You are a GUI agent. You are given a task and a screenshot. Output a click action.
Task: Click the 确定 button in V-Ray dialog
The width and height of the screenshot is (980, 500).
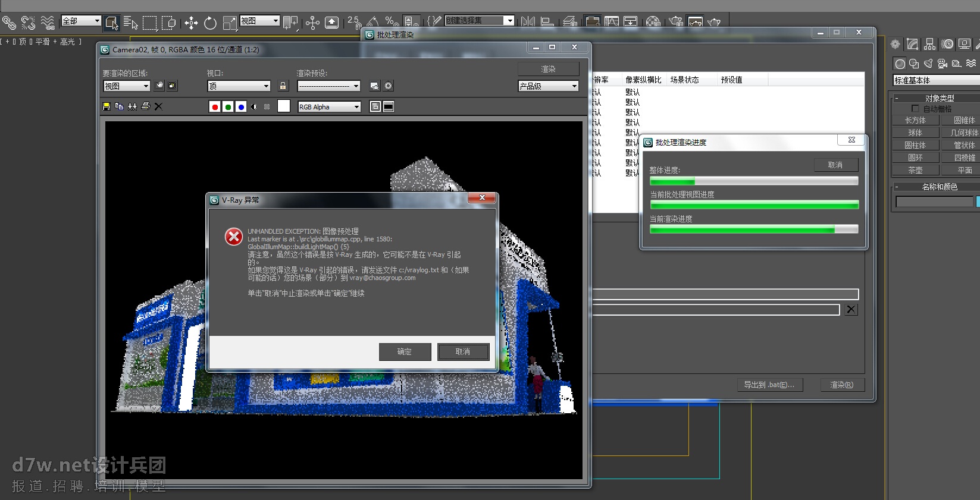pos(405,352)
